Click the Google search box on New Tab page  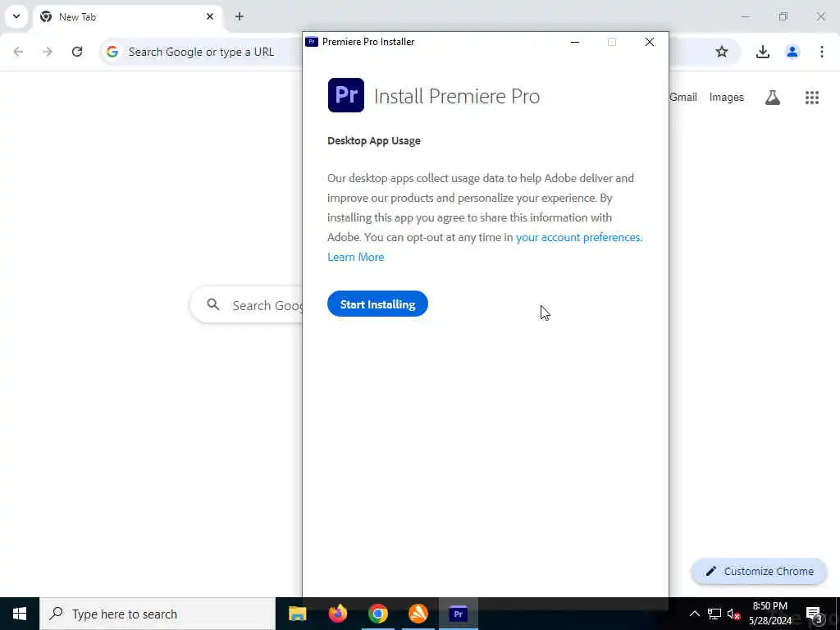246,305
